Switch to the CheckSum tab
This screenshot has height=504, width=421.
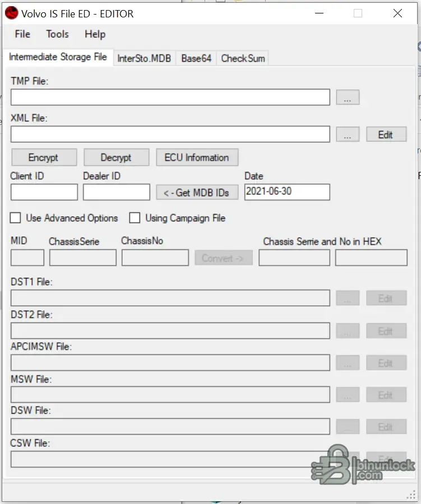tap(243, 58)
